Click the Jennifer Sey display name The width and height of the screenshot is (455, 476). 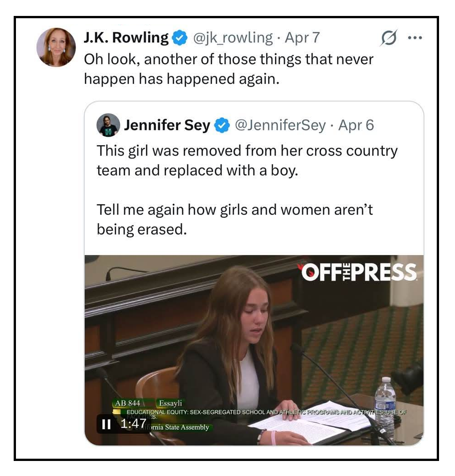pyautogui.click(x=167, y=126)
